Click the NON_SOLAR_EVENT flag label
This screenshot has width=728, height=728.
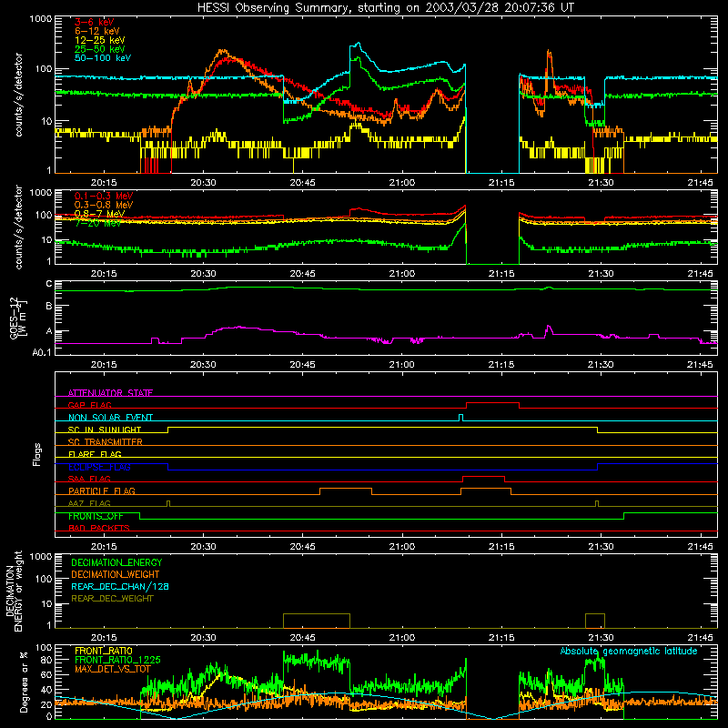[110, 418]
